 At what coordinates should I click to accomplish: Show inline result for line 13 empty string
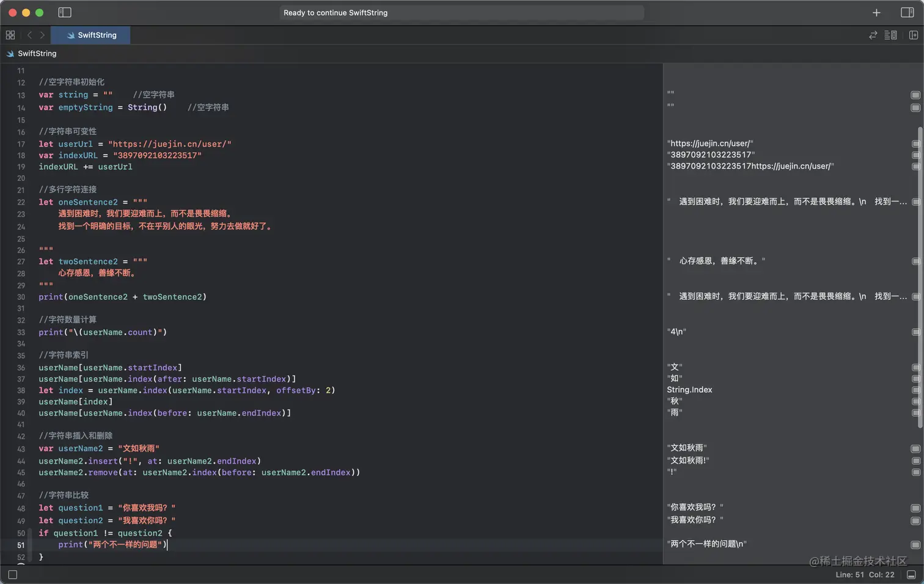(x=915, y=95)
